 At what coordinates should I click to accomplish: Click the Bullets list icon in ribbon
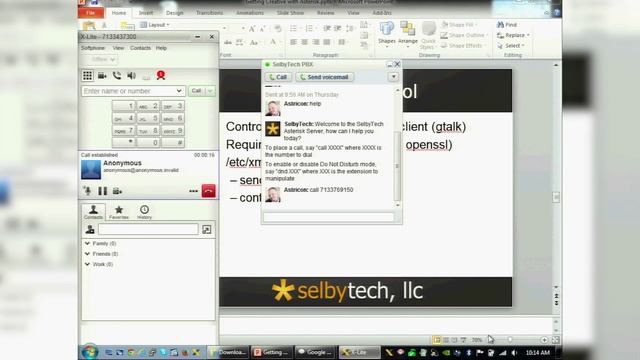[293, 29]
